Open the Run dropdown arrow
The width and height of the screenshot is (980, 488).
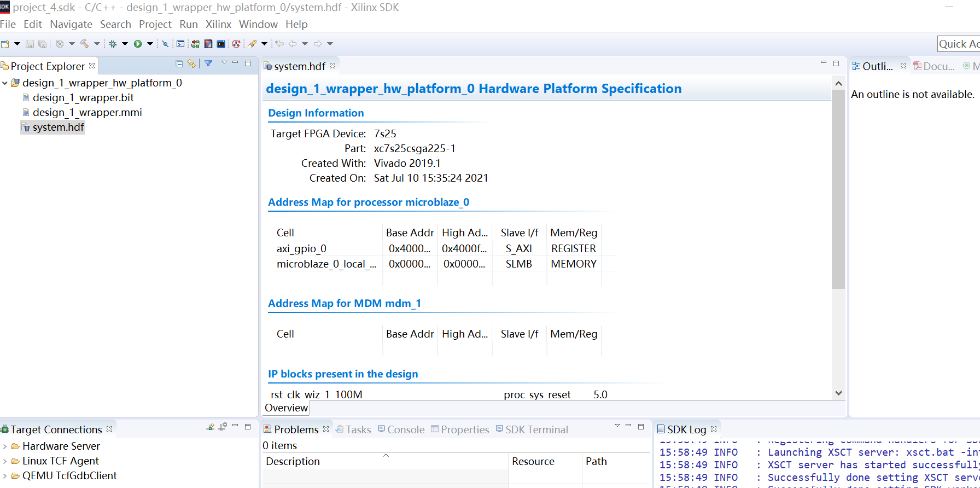150,44
